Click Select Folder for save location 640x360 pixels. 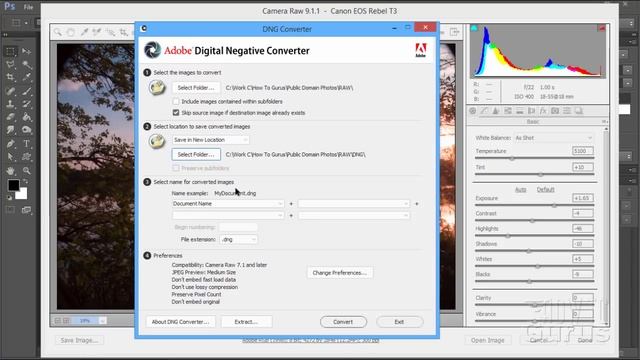tap(196, 154)
